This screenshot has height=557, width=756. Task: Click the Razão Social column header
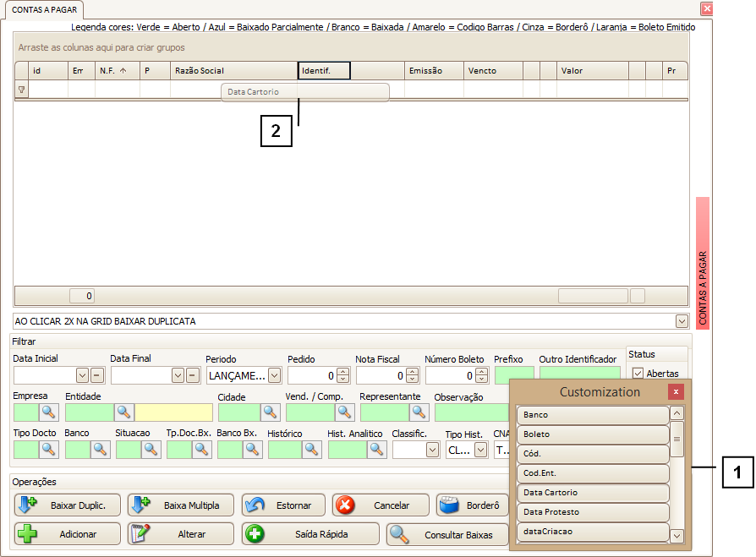(233, 71)
